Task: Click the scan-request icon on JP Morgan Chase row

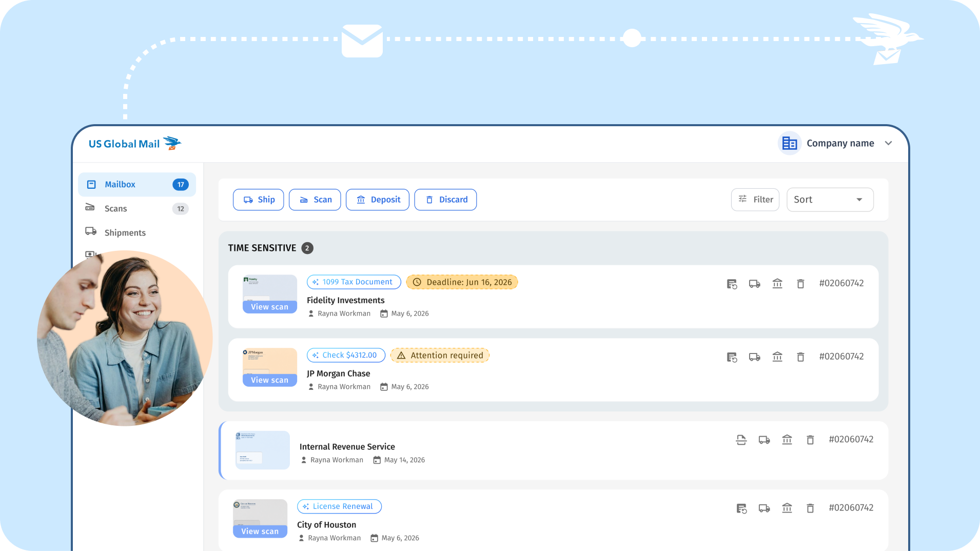Action: pyautogui.click(x=732, y=357)
